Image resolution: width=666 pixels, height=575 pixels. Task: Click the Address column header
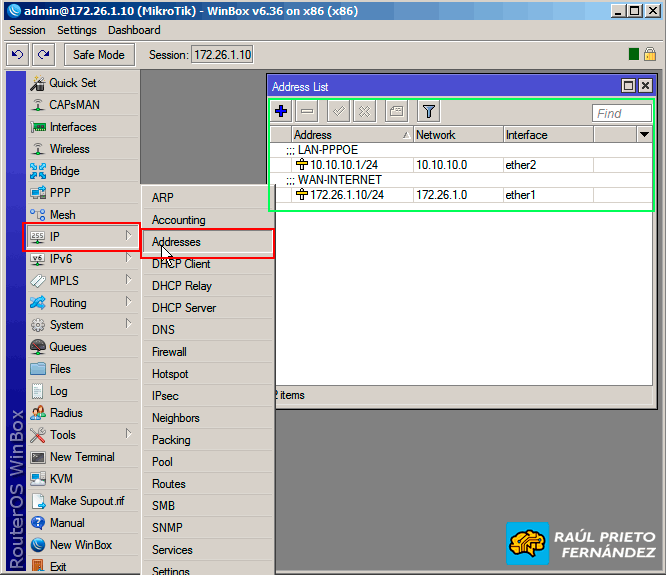click(x=350, y=134)
